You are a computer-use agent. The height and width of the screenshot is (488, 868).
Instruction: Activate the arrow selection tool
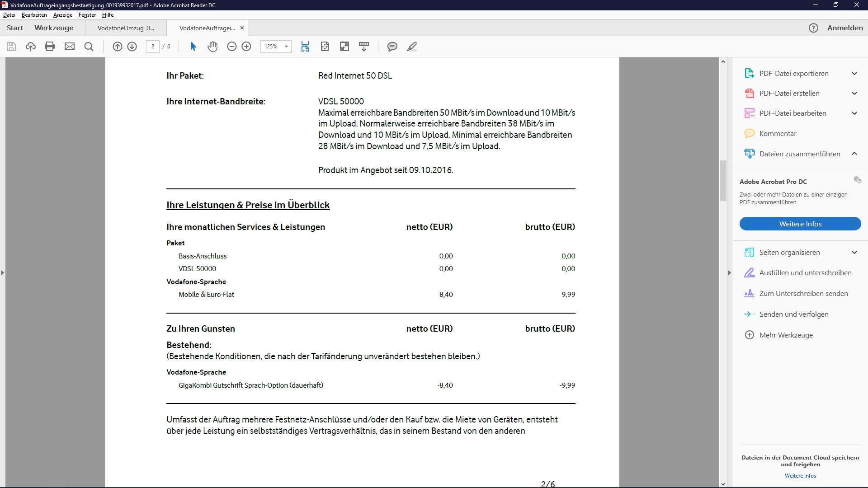[193, 47]
